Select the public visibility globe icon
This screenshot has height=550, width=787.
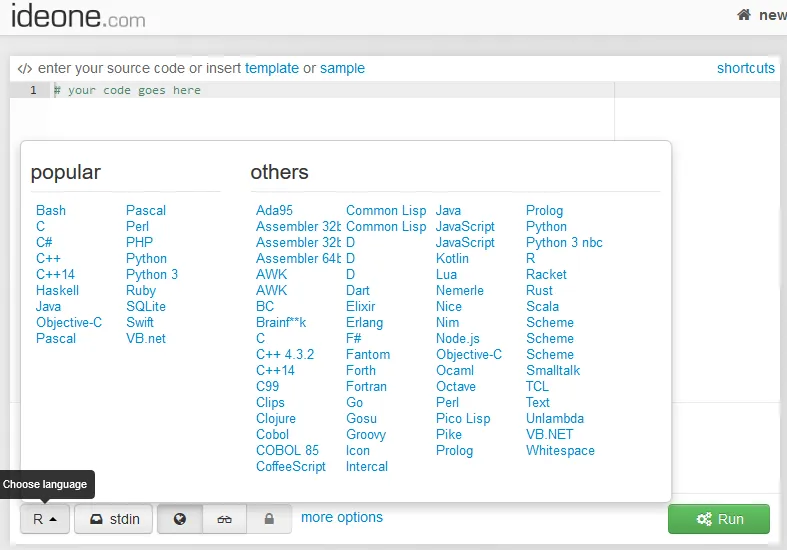tap(180, 519)
